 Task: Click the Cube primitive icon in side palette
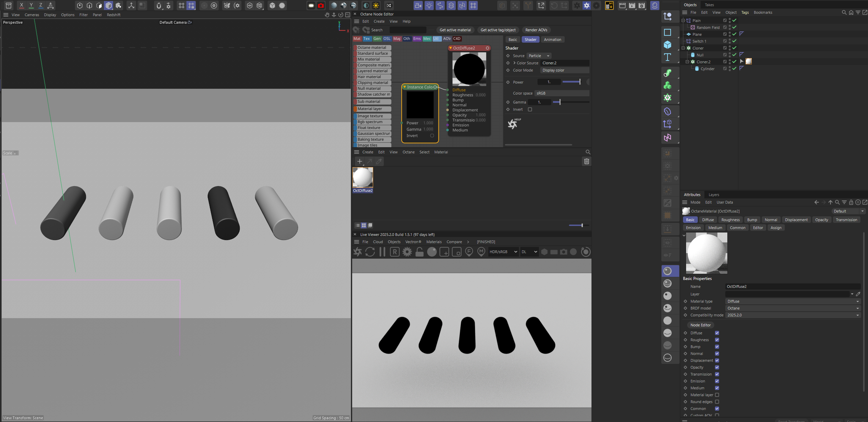click(668, 45)
